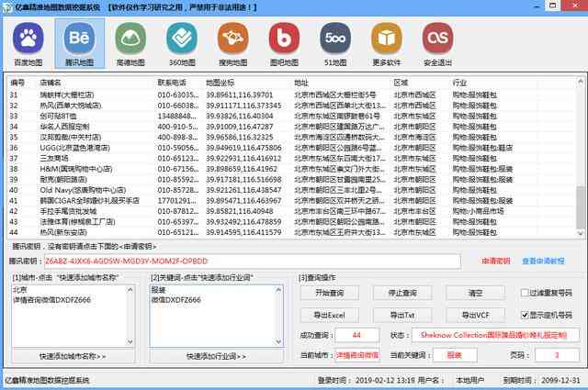Image resolution: width=588 pixels, height=390 pixels.
Task: Click the 51地图 toolbar icon
Action: coord(335,44)
